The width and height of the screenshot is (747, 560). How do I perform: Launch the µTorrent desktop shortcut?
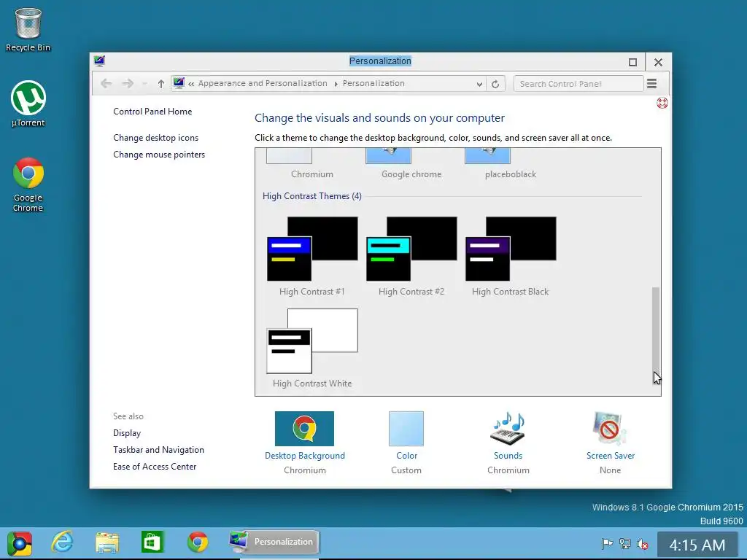pyautogui.click(x=28, y=104)
